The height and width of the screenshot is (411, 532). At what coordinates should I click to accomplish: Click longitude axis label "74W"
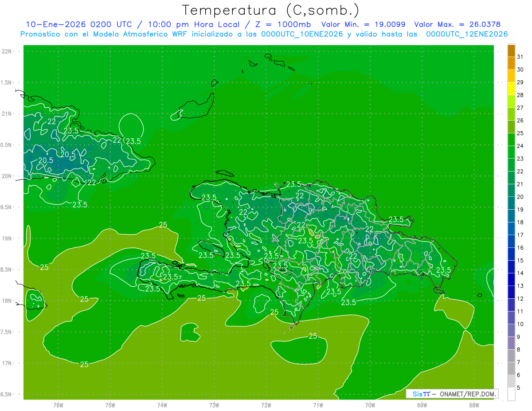[162, 405]
